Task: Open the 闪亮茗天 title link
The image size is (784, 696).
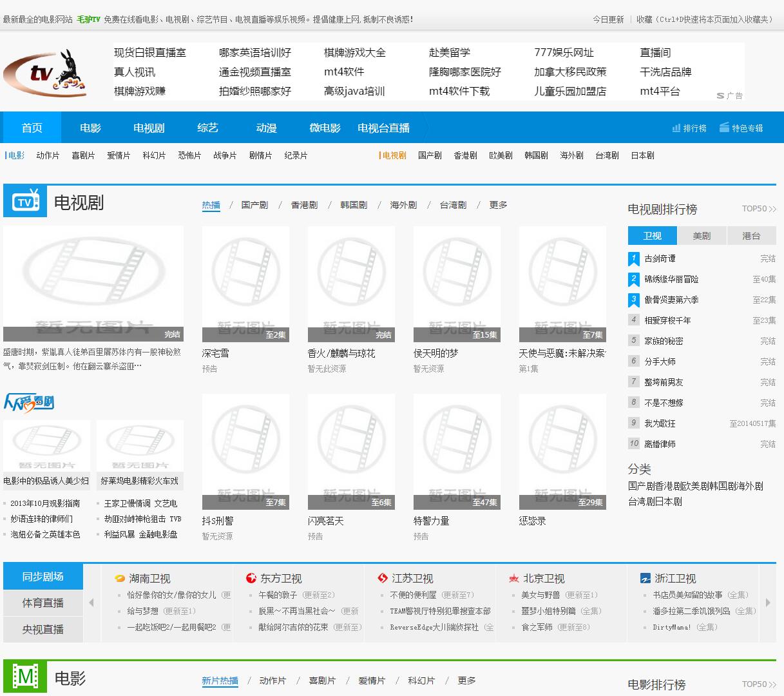Action: 326,521
